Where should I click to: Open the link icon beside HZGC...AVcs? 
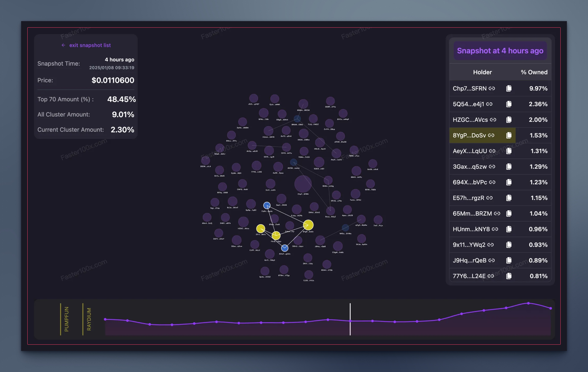[x=493, y=120]
